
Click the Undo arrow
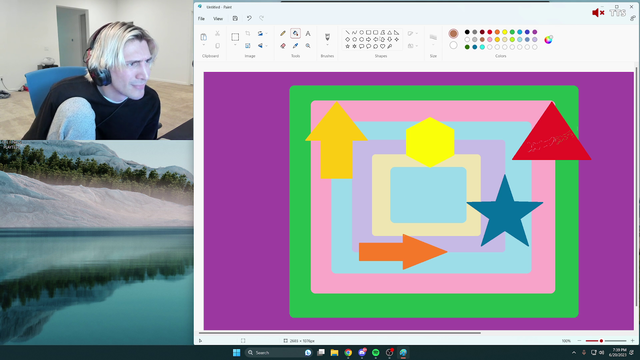point(249,18)
